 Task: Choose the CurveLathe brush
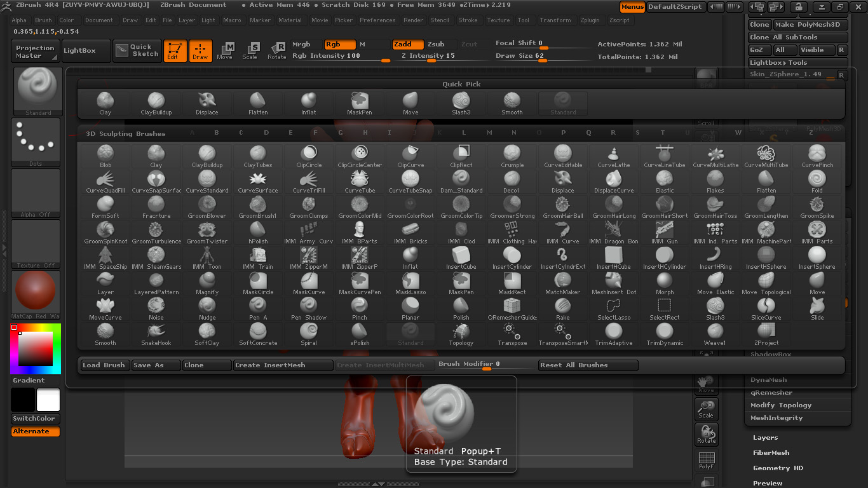[614, 156]
